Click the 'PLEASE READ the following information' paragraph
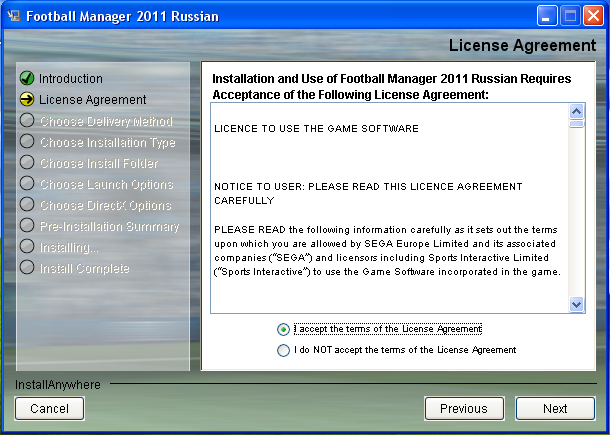The height and width of the screenshot is (435, 610). click(x=387, y=251)
